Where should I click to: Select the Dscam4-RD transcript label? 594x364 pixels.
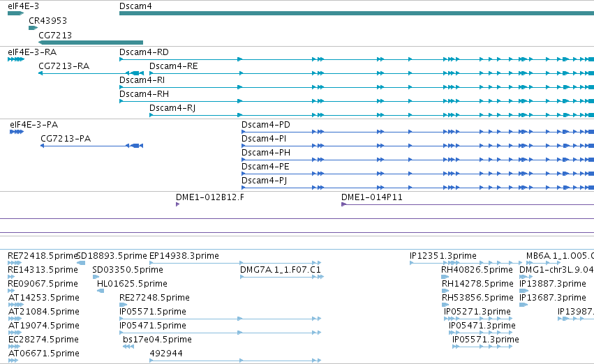pos(144,52)
